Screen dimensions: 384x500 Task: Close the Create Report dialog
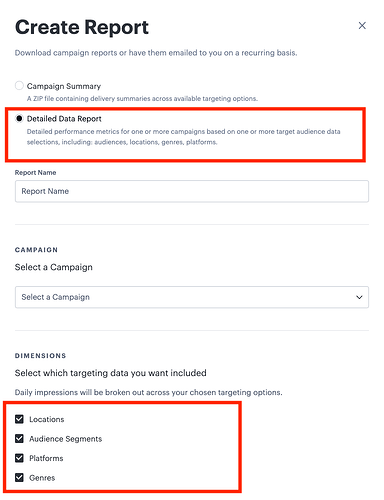tap(362, 26)
